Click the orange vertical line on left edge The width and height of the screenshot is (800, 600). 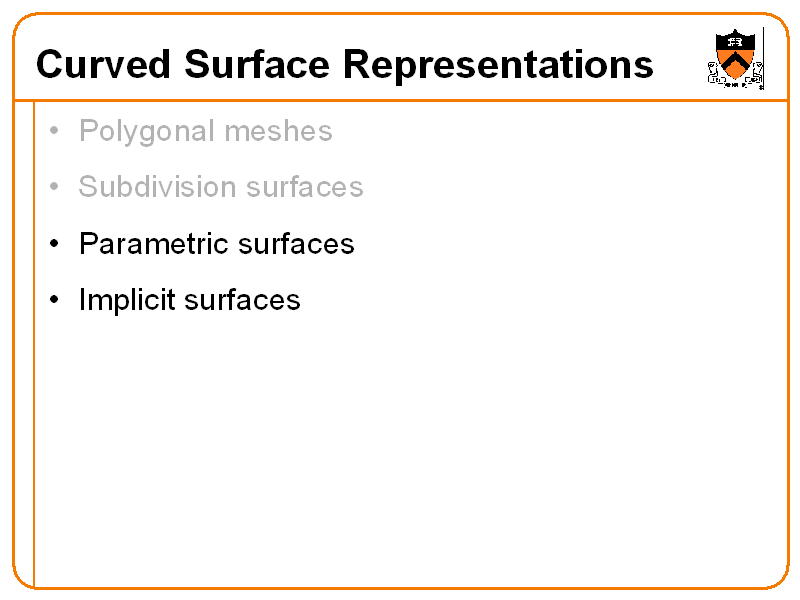point(34,400)
